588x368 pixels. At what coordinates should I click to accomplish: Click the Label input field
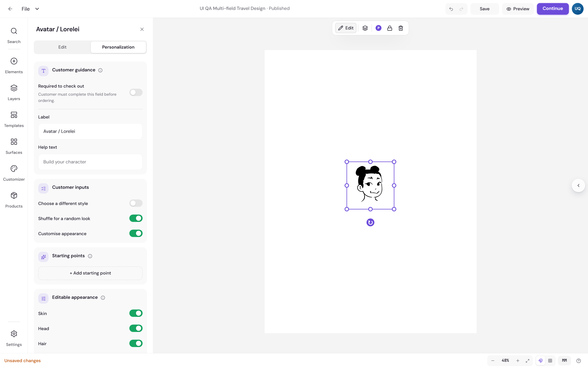90,131
